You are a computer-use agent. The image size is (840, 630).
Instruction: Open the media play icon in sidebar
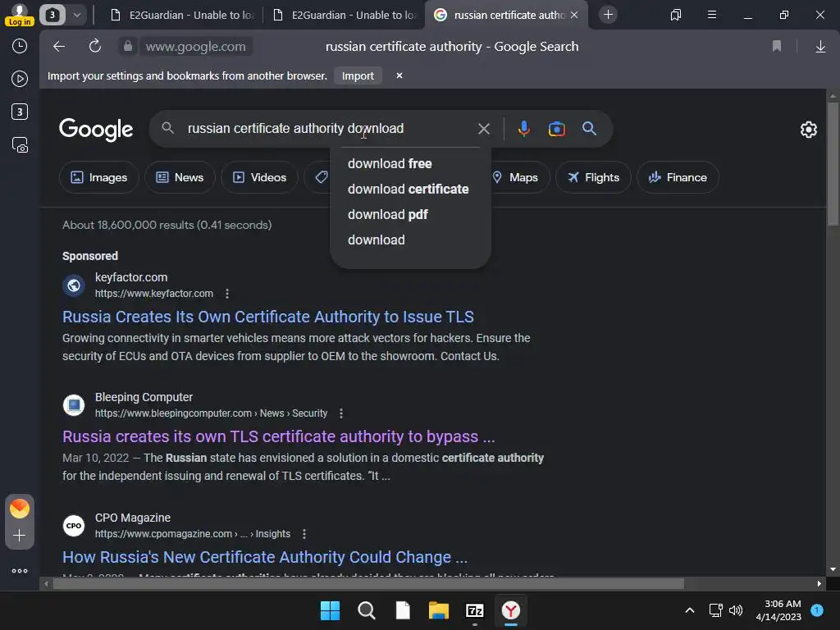[20, 79]
